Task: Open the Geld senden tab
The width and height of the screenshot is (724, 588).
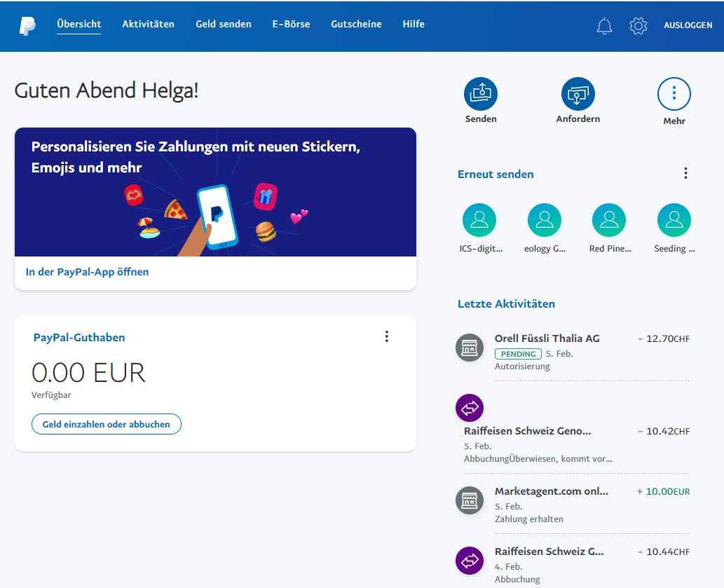Action: click(224, 25)
